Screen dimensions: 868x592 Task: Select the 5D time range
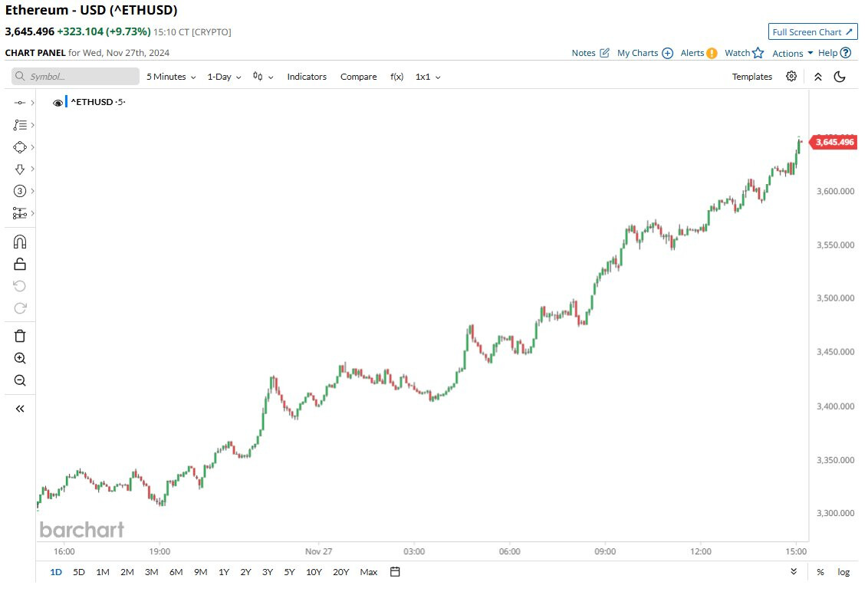click(79, 572)
